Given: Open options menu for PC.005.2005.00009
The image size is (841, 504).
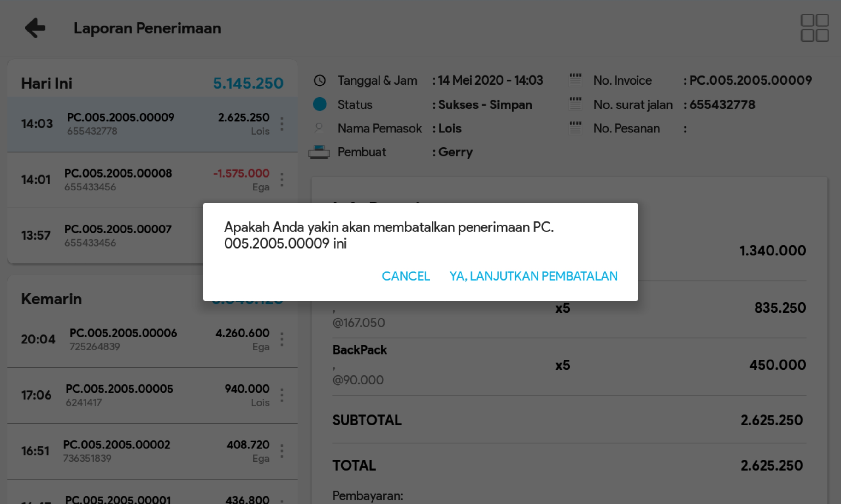Looking at the screenshot, I should 282,124.
